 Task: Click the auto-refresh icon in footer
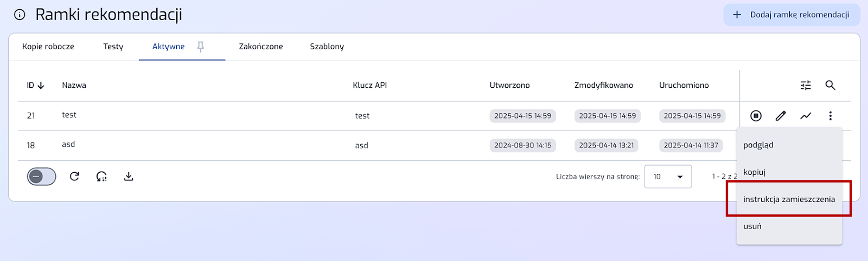[x=101, y=177]
